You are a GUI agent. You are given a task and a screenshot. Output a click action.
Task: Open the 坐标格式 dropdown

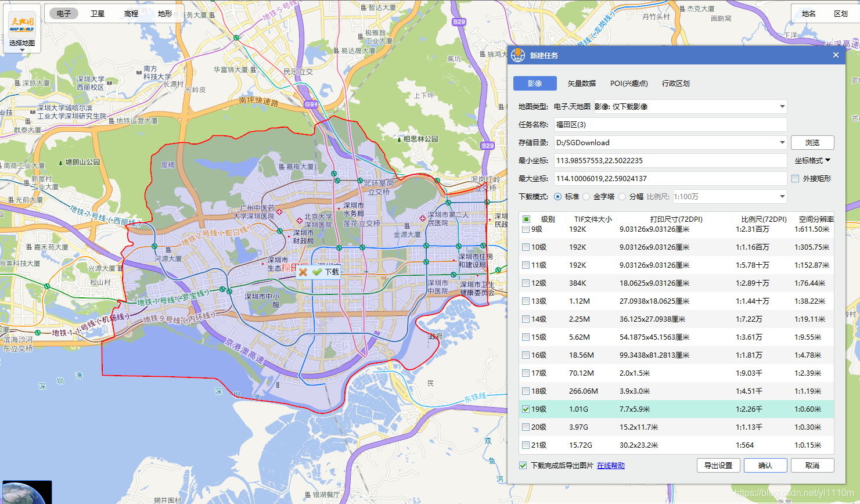(813, 160)
